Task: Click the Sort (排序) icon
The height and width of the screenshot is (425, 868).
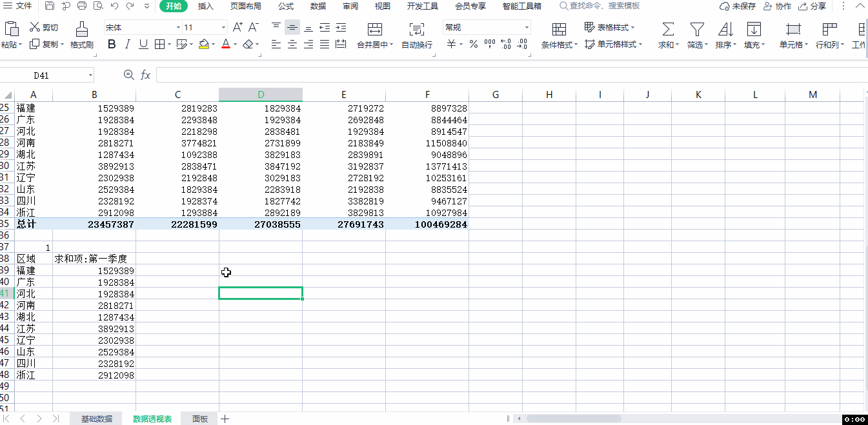Action: click(725, 29)
